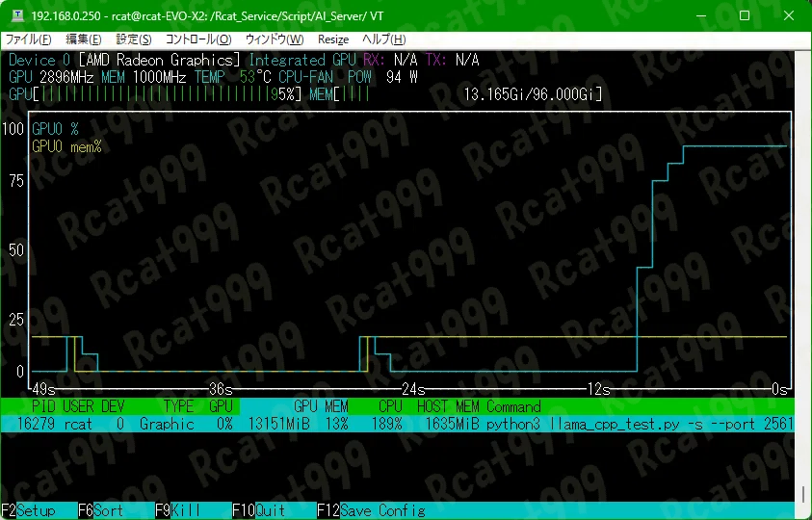The width and height of the screenshot is (812, 520).
Task: Click the TX: N/A reading
Action: coord(452,60)
